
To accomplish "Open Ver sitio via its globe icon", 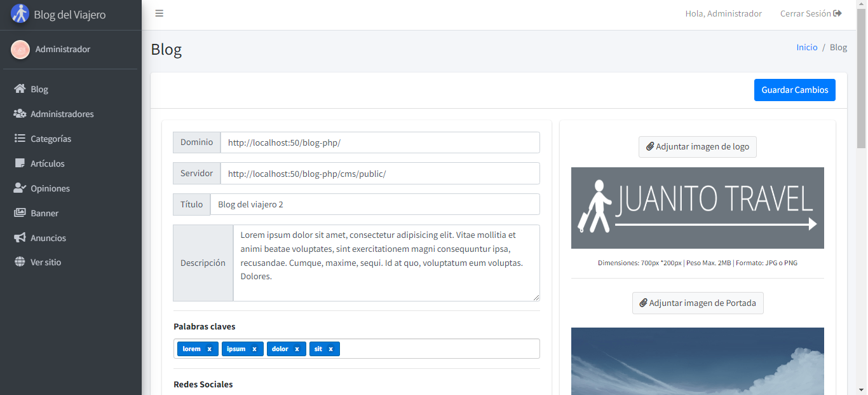I will [x=20, y=262].
